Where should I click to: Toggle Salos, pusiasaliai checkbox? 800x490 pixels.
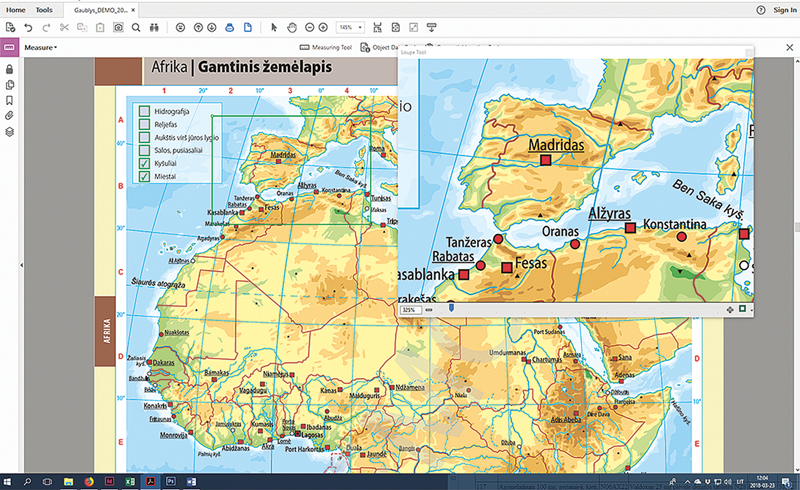[144, 150]
